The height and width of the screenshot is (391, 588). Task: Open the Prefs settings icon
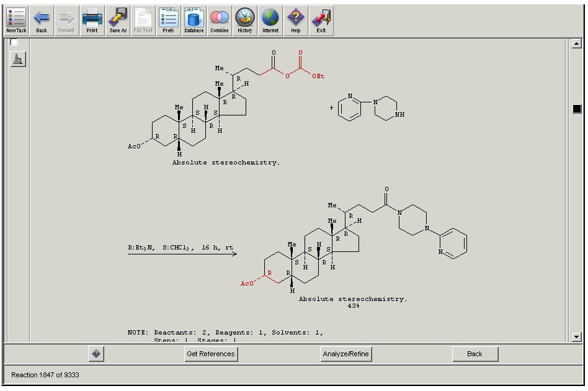coord(168,20)
